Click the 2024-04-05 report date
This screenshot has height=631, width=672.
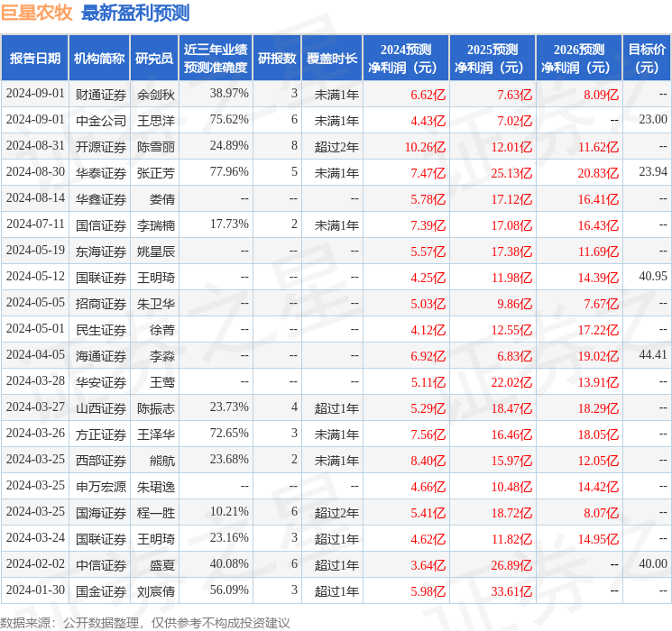(x=35, y=354)
